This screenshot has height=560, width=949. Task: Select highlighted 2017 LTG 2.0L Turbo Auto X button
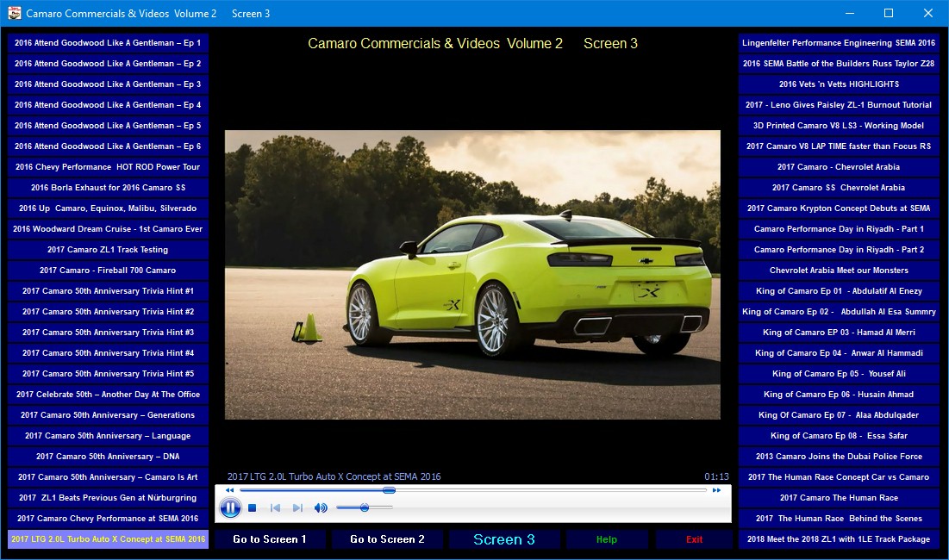tap(108, 539)
